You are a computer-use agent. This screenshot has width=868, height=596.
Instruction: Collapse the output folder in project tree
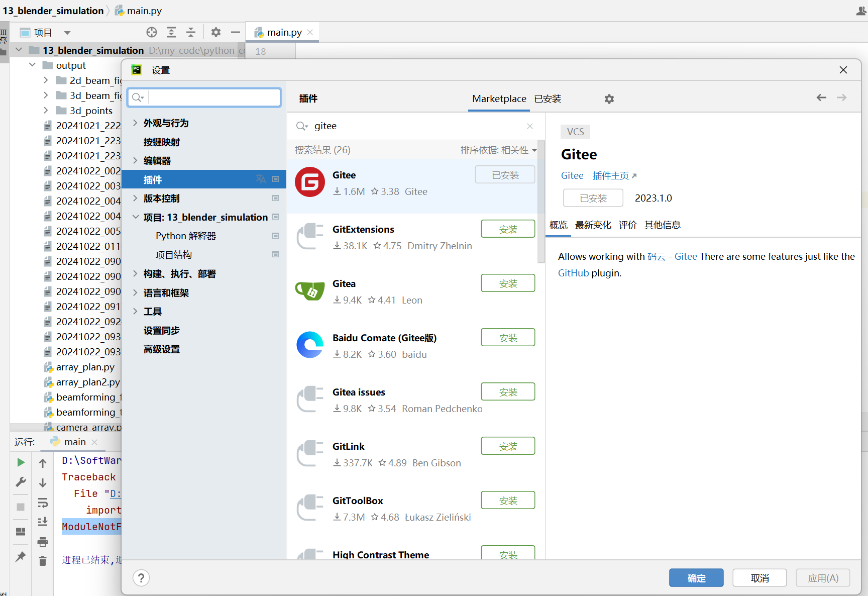[x=32, y=65]
